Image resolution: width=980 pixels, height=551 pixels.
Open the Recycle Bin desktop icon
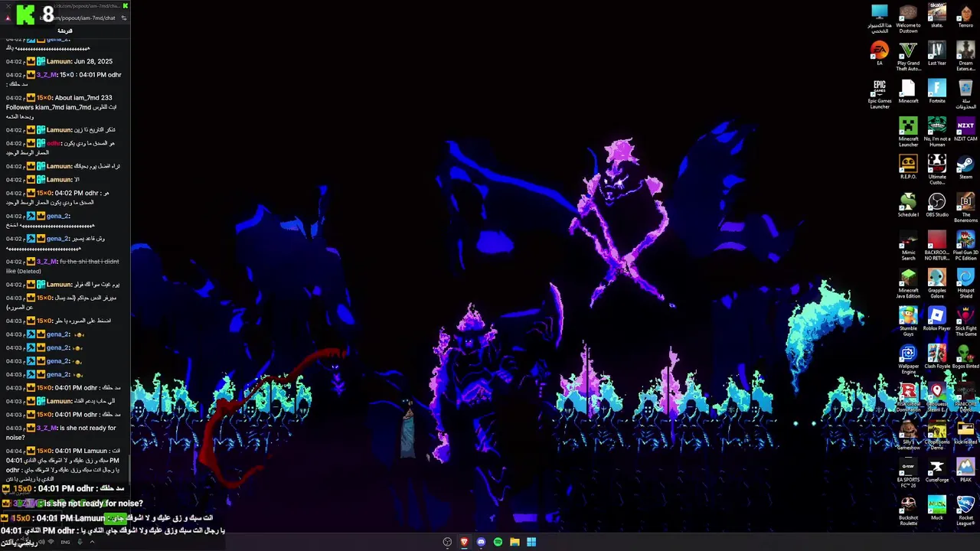coord(965,94)
